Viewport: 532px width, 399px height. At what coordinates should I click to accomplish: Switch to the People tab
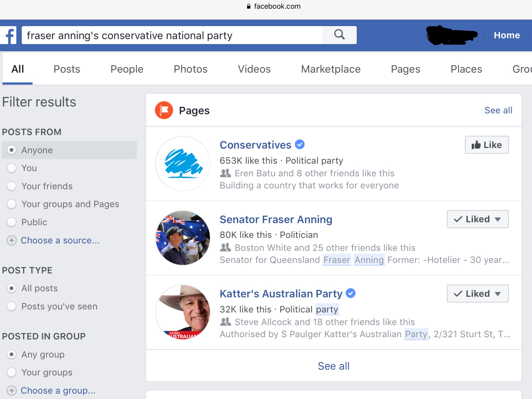click(x=127, y=69)
